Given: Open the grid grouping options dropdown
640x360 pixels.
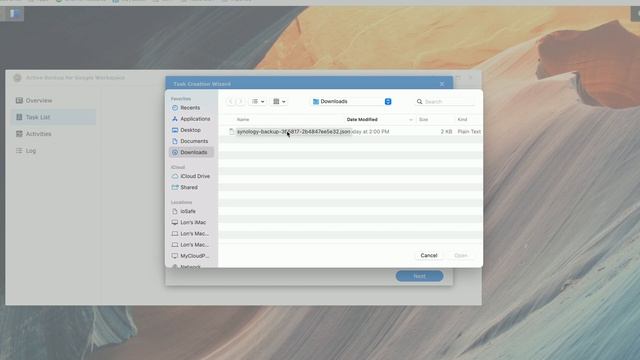Looking at the screenshot, I should [x=280, y=101].
